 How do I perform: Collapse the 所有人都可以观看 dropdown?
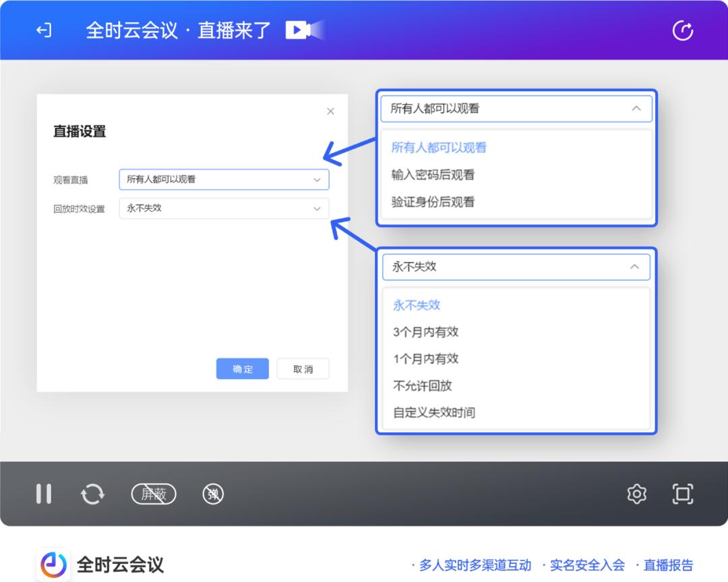click(634, 108)
